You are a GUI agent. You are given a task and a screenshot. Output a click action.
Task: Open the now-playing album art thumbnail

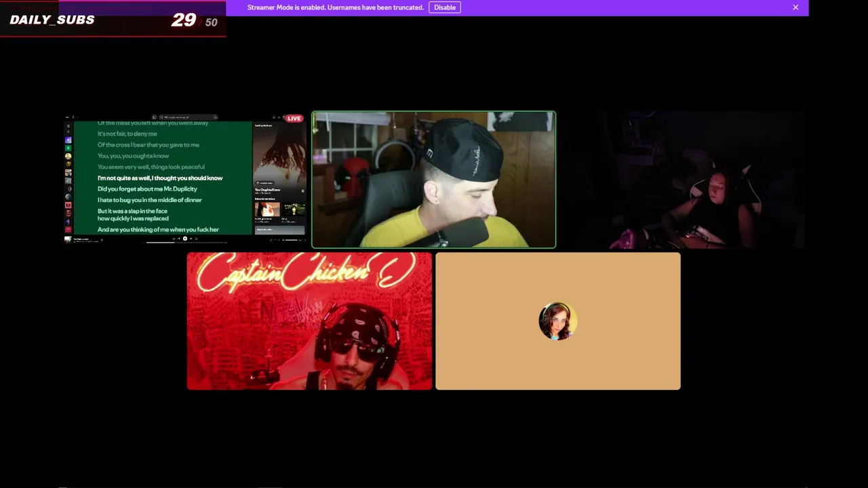(68, 239)
